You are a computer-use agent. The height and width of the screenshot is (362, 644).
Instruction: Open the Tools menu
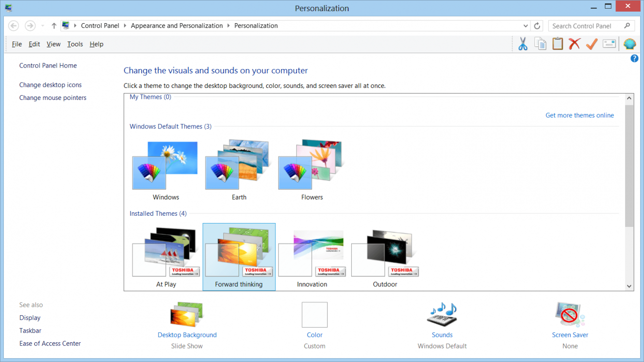(75, 44)
